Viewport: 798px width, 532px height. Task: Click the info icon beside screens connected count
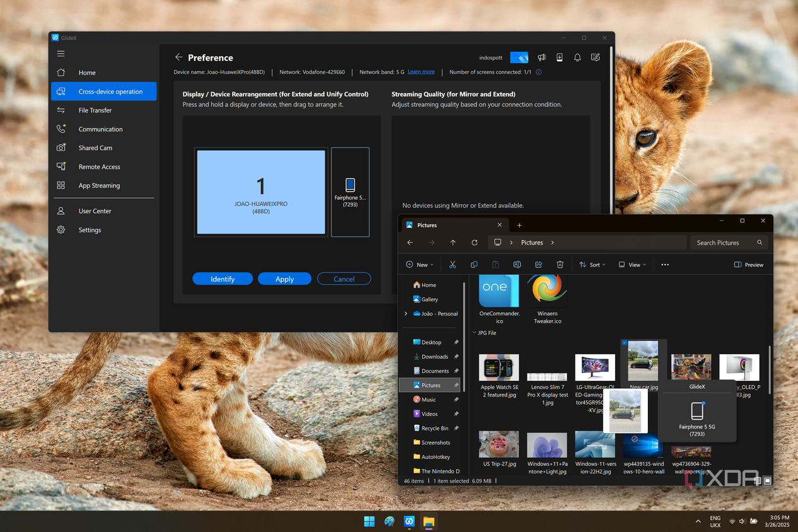[x=538, y=72]
